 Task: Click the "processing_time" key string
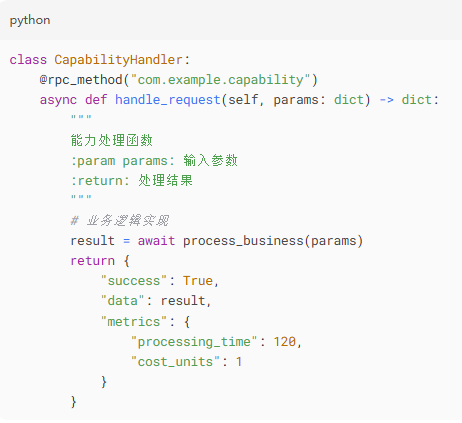(194, 342)
